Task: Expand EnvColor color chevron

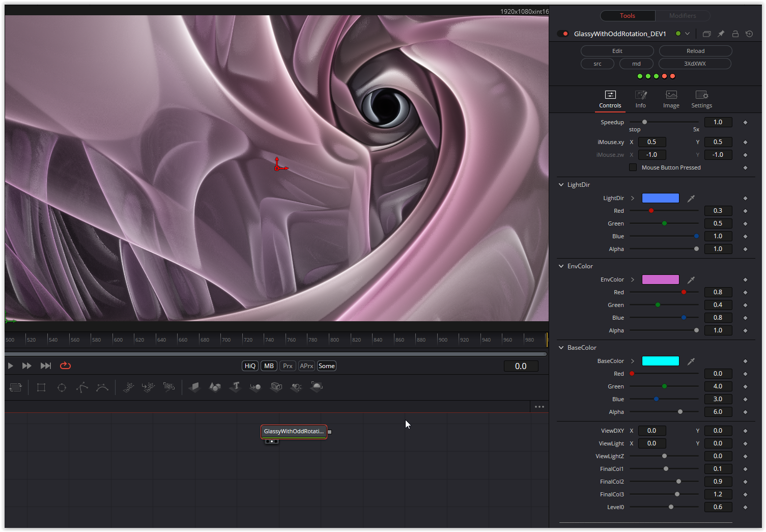Action: 633,279
